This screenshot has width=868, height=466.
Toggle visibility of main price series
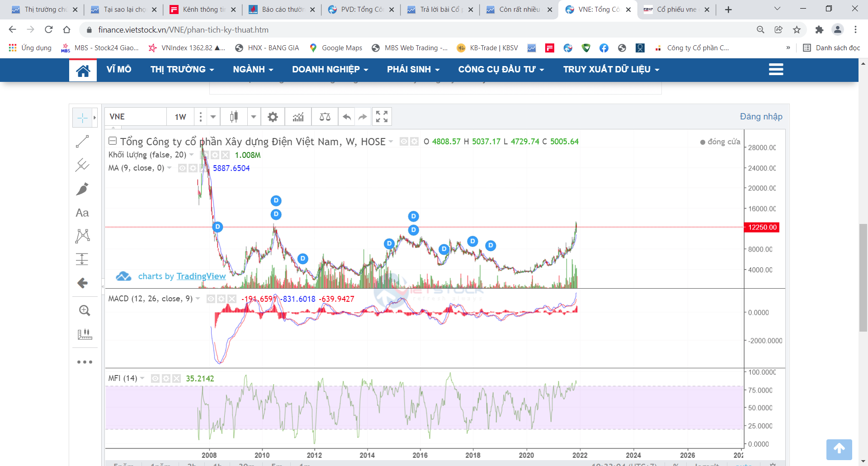pyautogui.click(x=404, y=142)
